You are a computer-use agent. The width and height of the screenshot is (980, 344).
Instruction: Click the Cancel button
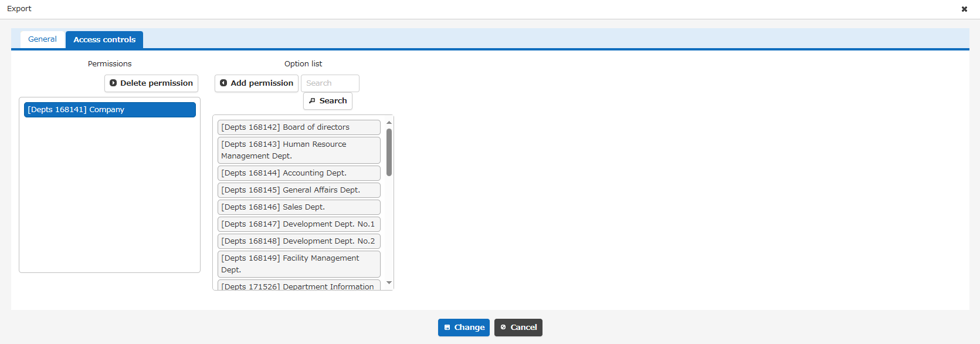click(x=518, y=328)
